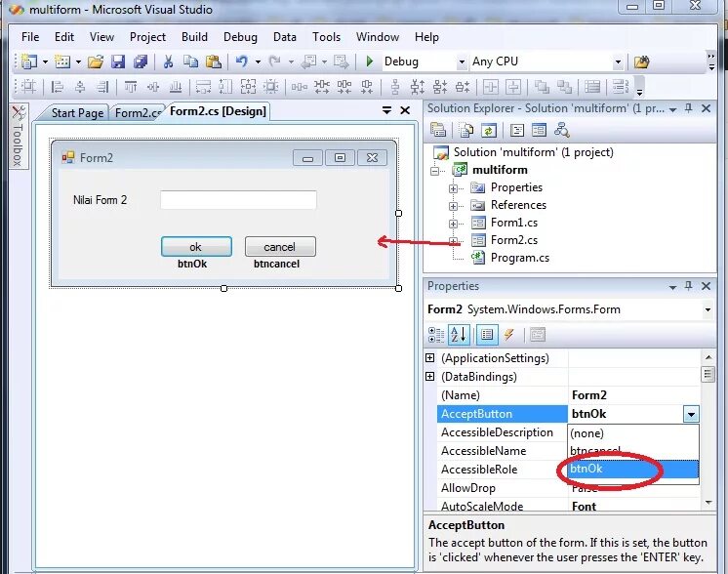Select Program.cs in Solution Explorer

(x=519, y=258)
